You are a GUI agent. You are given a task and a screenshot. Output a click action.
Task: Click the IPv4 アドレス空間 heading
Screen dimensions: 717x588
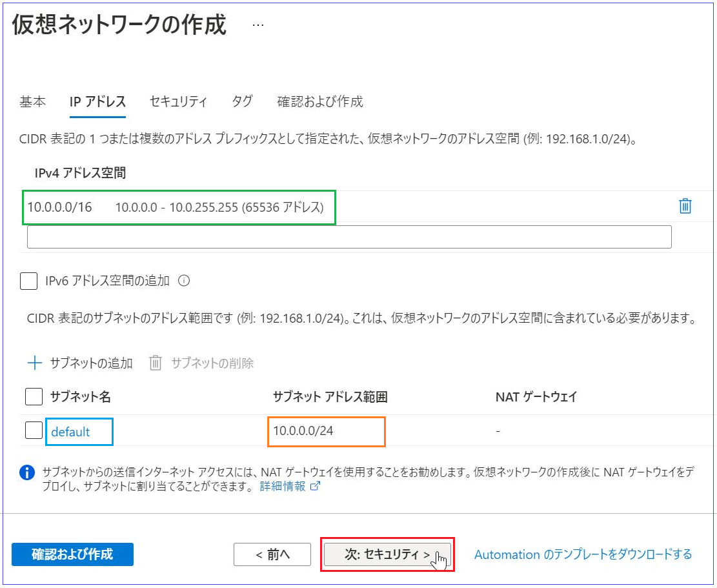pyautogui.click(x=80, y=173)
